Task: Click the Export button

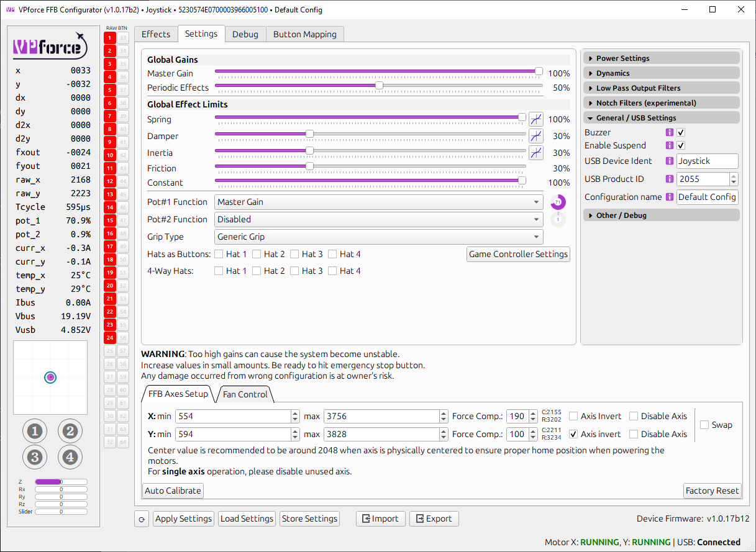Action: tap(434, 519)
